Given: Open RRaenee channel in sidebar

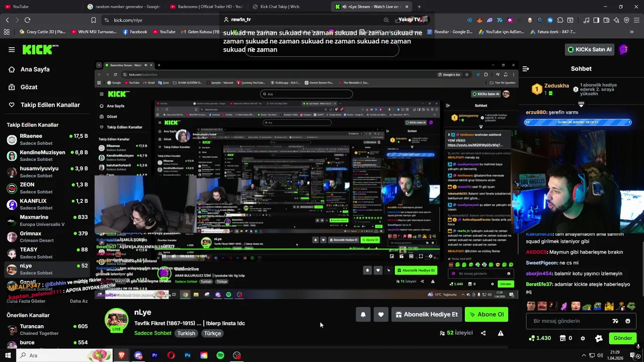Looking at the screenshot, I should pyautogui.click(x=46, y=139).
